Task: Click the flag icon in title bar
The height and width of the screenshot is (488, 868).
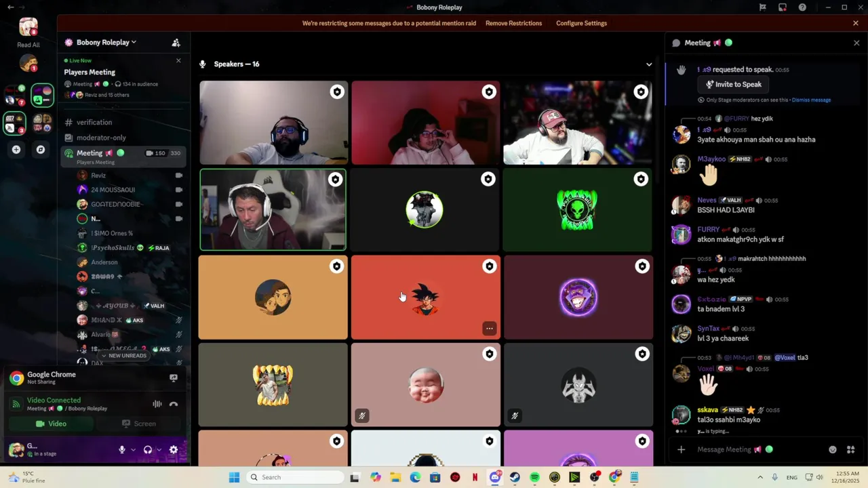Action: coord(763,7)
